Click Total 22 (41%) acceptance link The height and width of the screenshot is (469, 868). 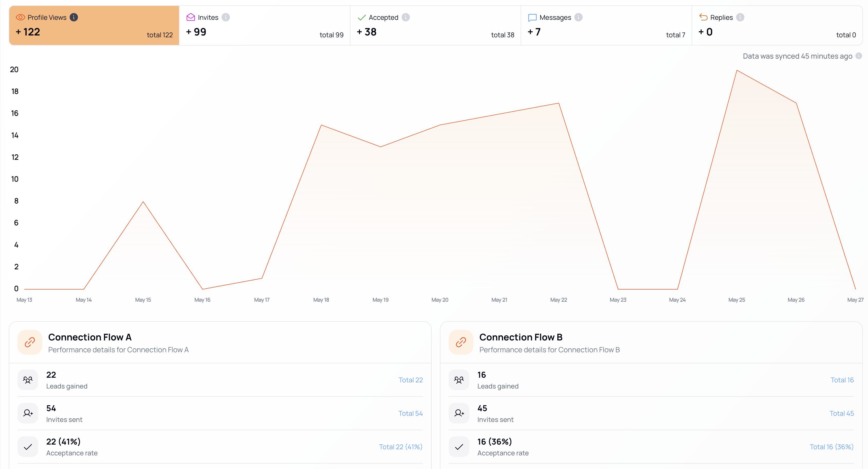coord(401,447)
